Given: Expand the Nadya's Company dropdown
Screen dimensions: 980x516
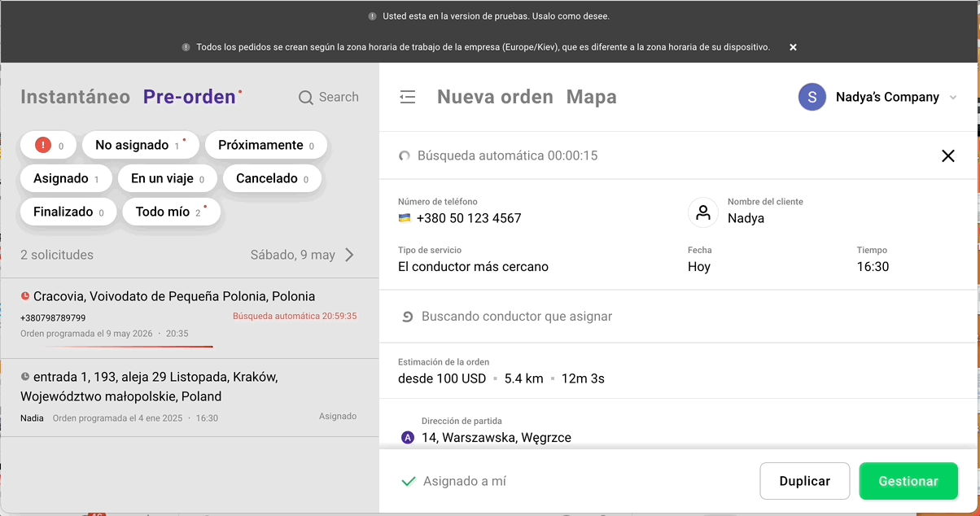Looking at the screenshot, I should [953, 98].
